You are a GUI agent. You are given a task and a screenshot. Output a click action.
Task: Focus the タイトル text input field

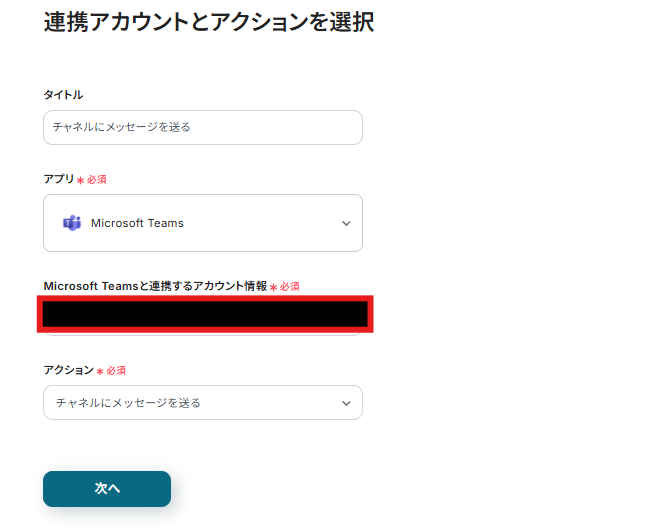[202, 127]
